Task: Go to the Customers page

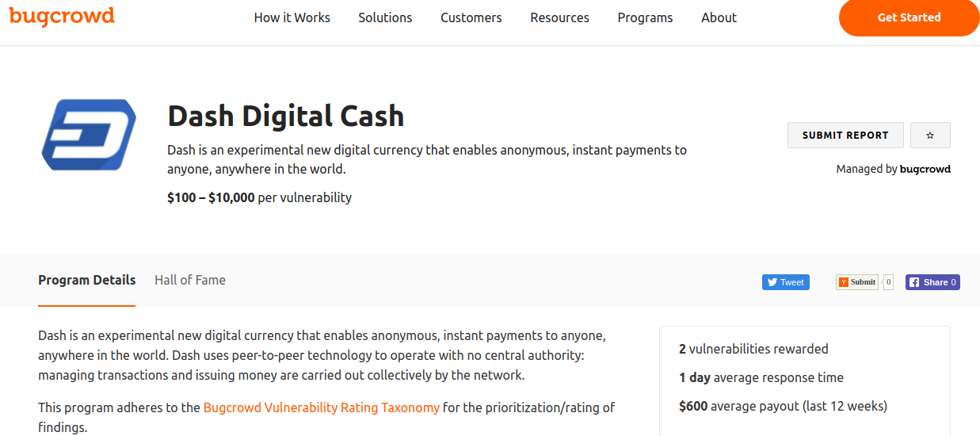Action: tap(471, 17)
